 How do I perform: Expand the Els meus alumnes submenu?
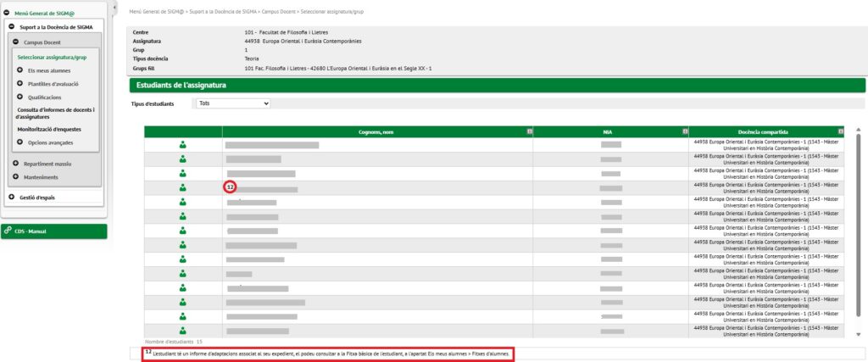[x=19, y=70]
